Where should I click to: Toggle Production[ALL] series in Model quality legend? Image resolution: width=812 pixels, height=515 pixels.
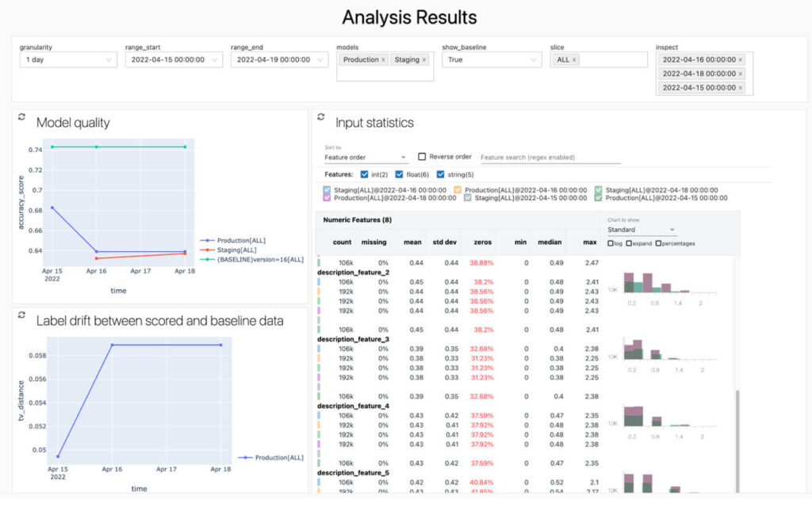tap(233, 241)
